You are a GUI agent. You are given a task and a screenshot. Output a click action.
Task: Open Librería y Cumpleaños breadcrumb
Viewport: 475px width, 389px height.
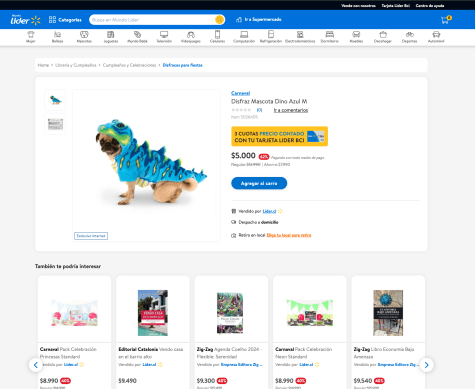[x=76, y=65]
